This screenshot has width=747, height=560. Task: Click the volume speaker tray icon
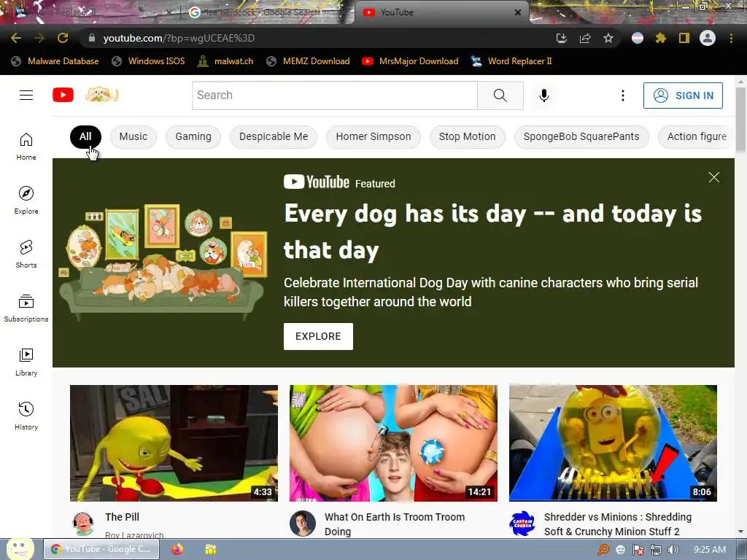pos(673,550)
